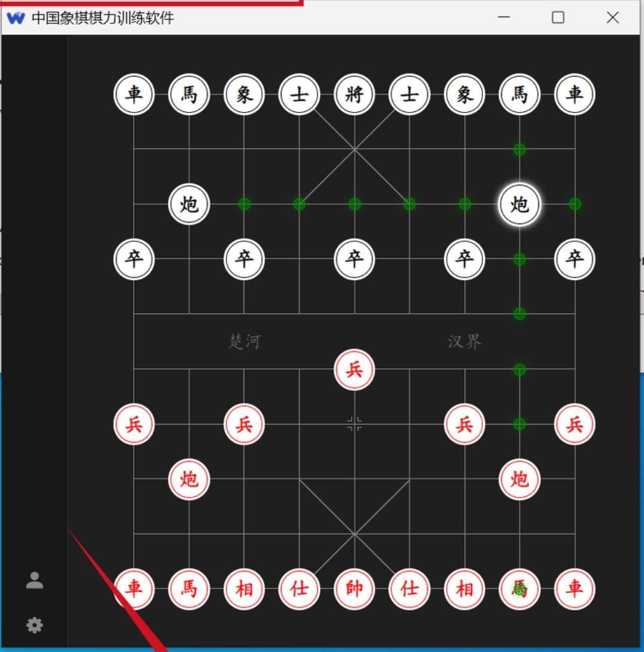Select the red 兵 soldier advanced to river
Viewport: 644px width, 652px height.
point(355,369)
